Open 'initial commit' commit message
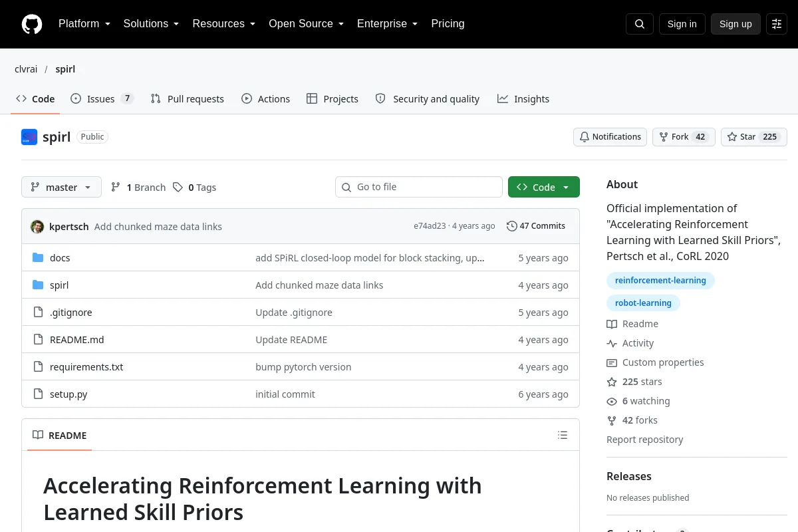Viewport: 798px width, 532px height. click(285, 394)
